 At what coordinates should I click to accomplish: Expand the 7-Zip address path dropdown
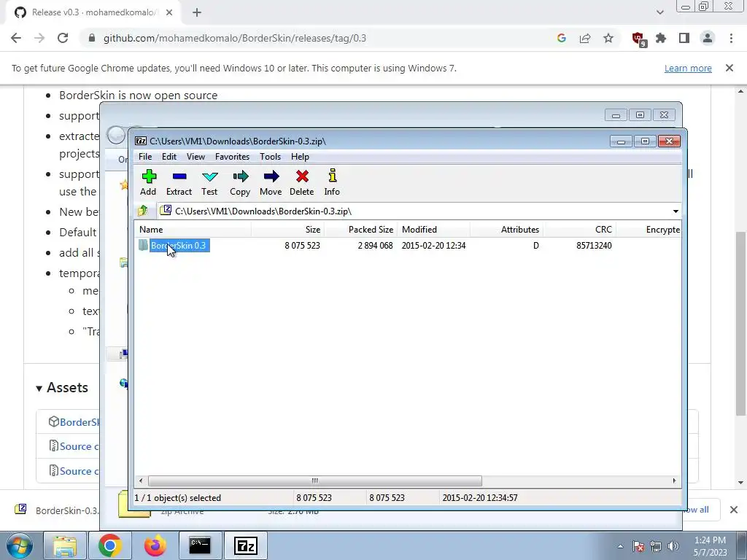pyautogui.click(x=676, y=211)
